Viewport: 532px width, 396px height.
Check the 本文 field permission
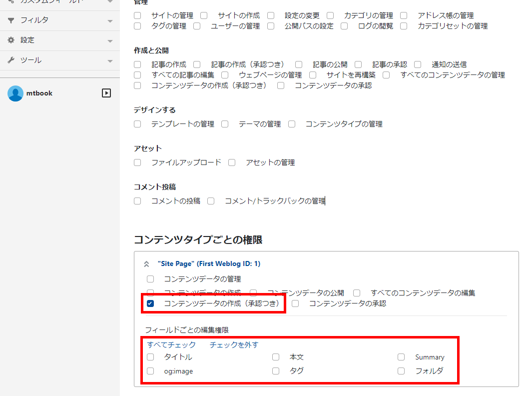[276, 357]
